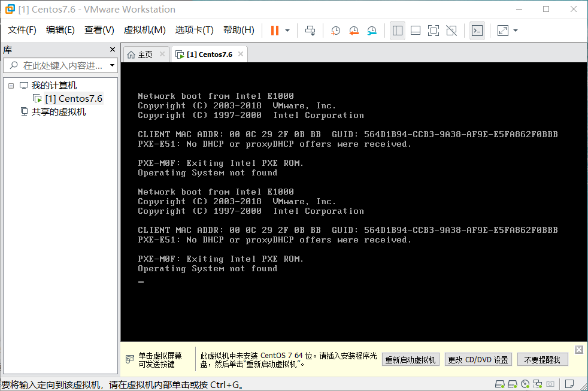Image resolution: width=588 pixels, height=391 pixels.
Task: Click the status bar Ctrl+G hint text
Action: point(123,384)
